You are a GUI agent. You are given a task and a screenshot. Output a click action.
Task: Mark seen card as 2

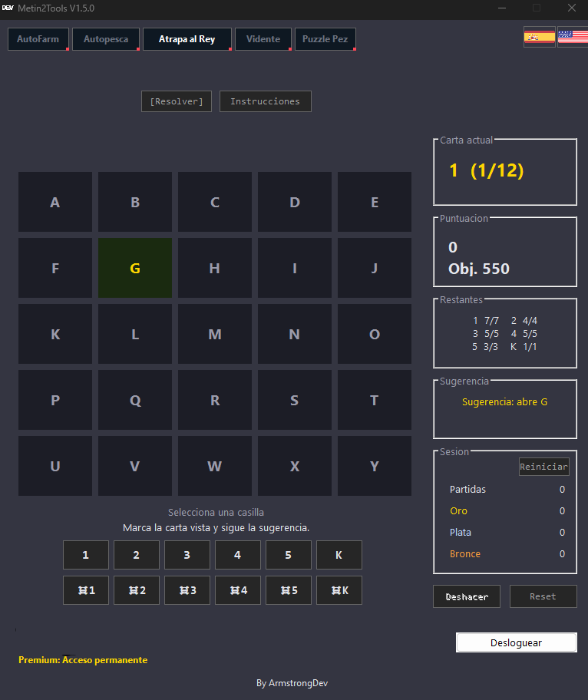pyautogui.click(x=137, y=555)
